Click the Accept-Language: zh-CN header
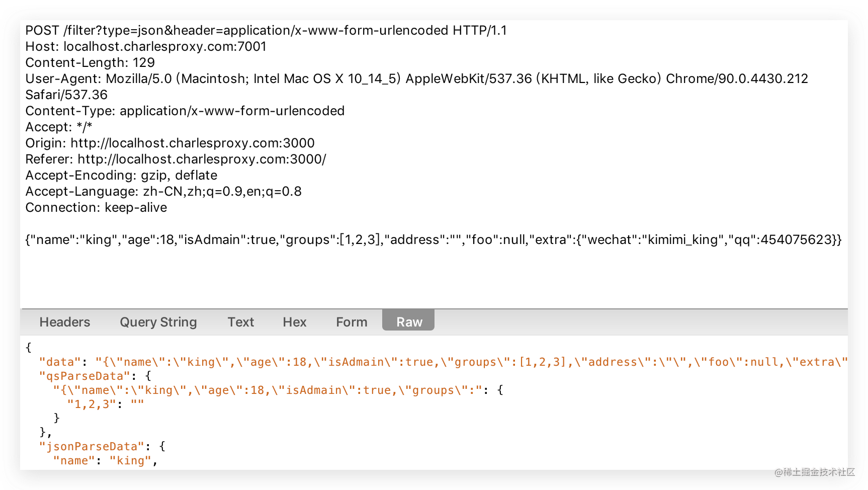 (x=163, y=192)
